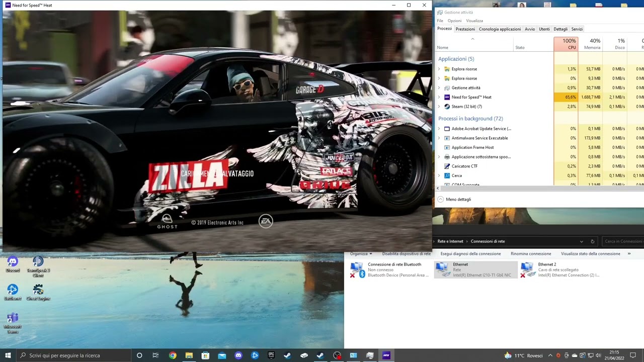This screenshot has width=644, height=362.
Task: Select Application Frame Host process row
Action: click(x=539, y=147)
